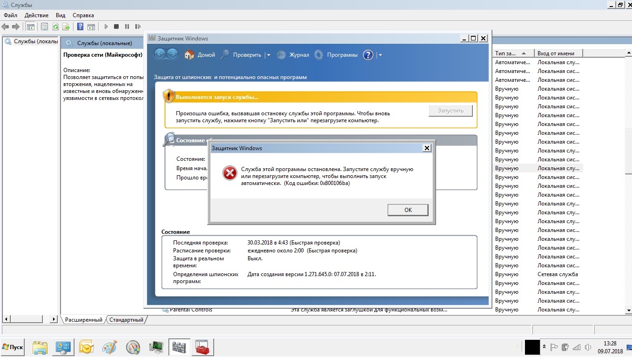
Task: Open the Control Panel taskbar icon
Action: [63, 347]
